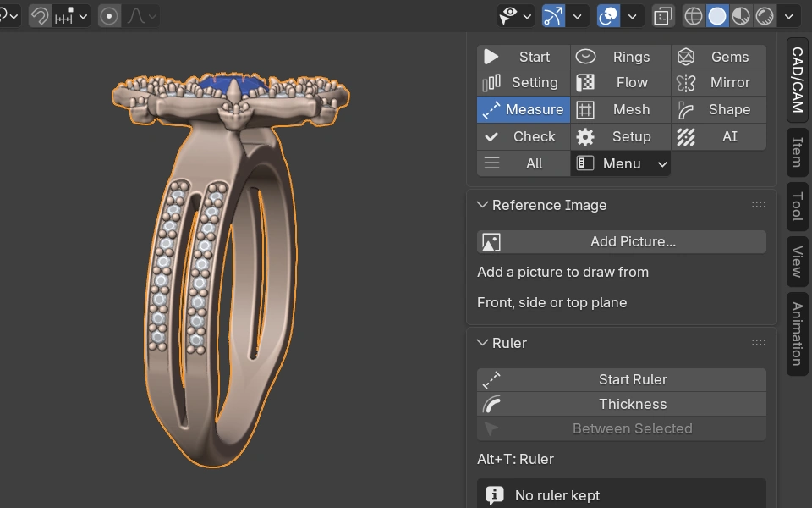Open viewport gizmos options dropdown
Viewport: 812px width, 508px height.
pyautogui.click(x=577, y=16)
